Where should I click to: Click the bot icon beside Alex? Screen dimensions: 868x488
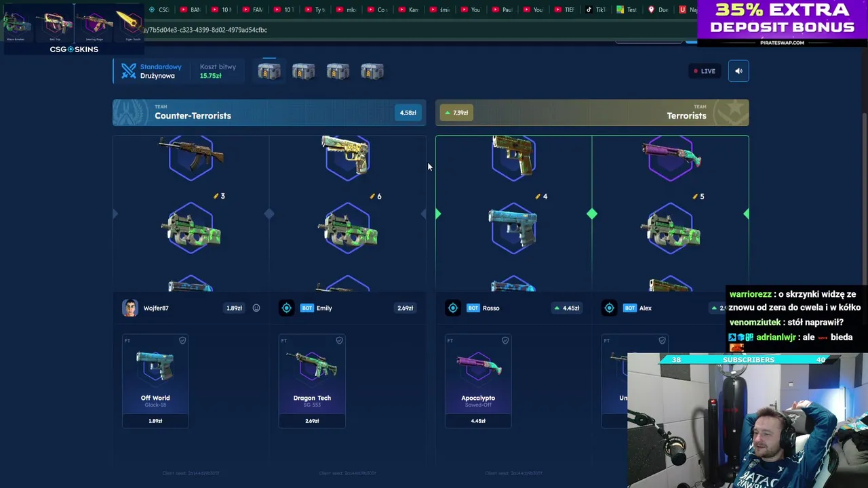609,308
